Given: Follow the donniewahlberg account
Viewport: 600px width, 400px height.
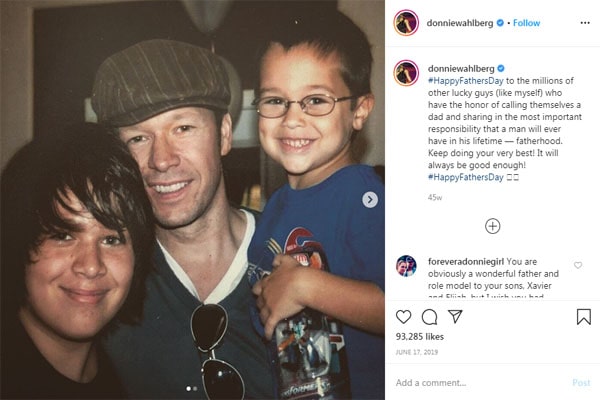Looking at the screenshot, I should [526, 23].
